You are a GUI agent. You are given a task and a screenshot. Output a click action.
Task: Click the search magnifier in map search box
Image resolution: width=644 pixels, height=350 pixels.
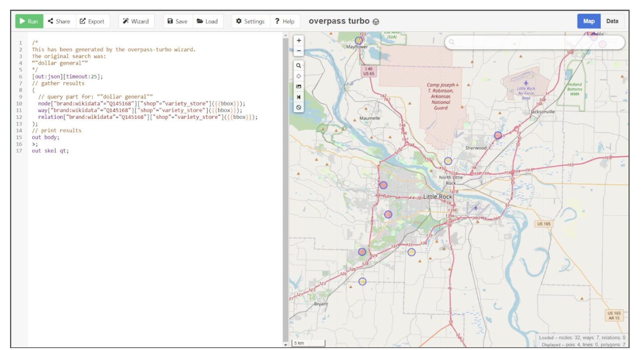[x=452, y=42]
